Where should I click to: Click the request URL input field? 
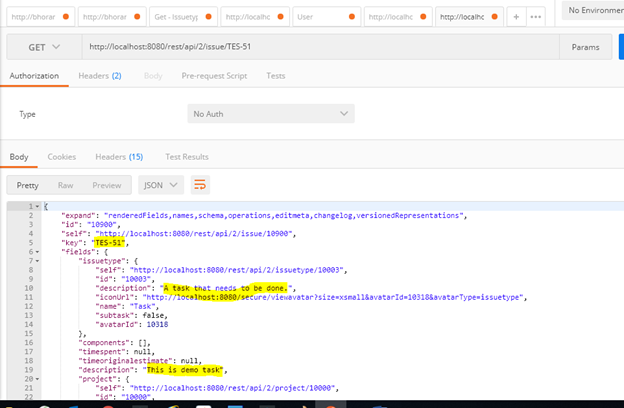click(x=310, y=47)
